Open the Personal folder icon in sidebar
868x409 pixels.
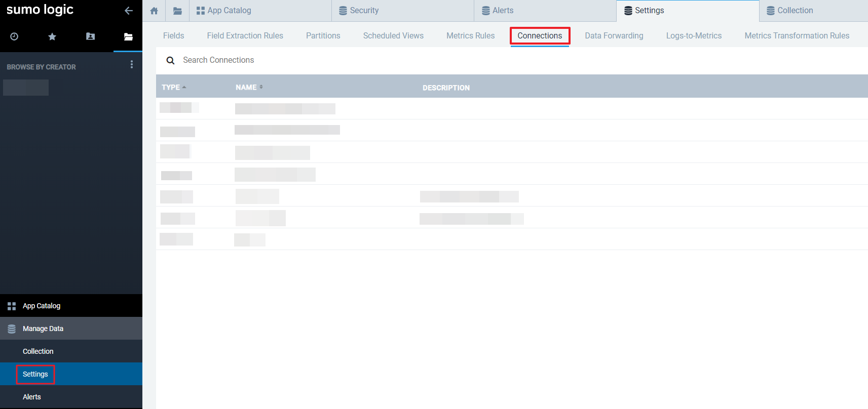90,36
